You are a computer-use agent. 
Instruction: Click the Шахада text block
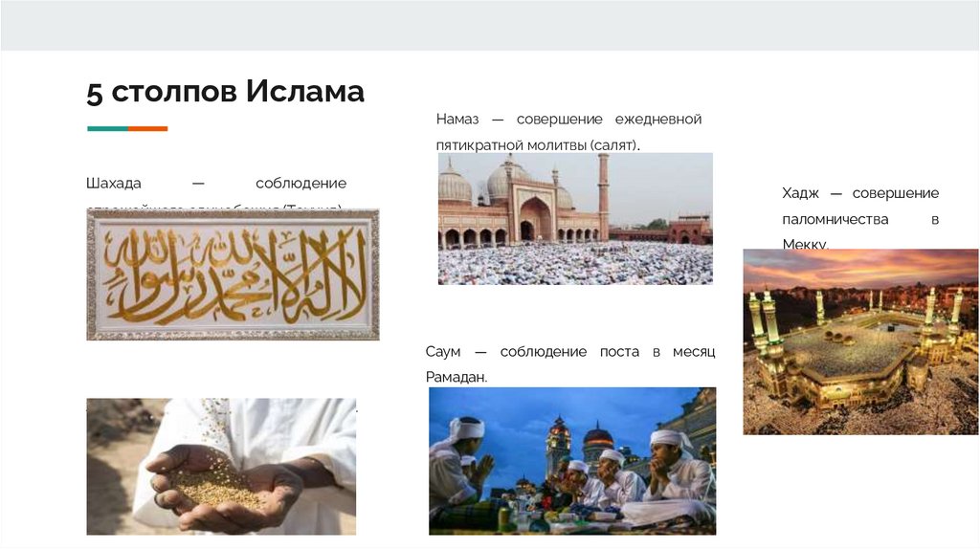pyautogui.click(x=216, y=192)
